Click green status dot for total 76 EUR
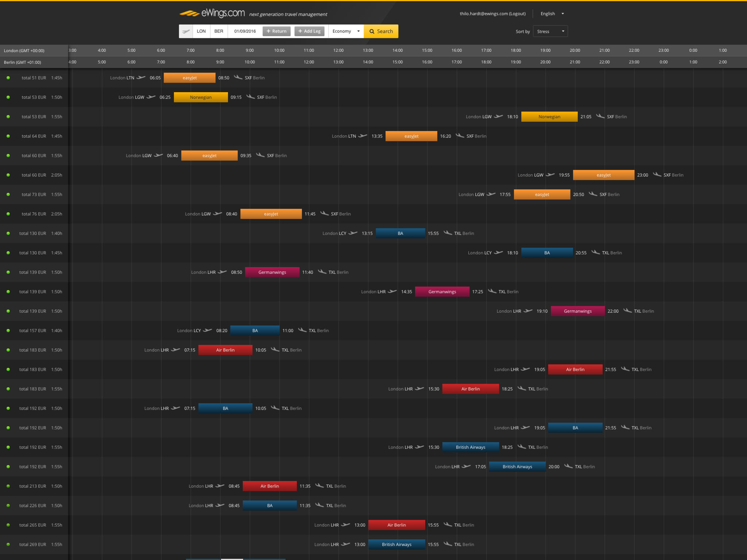This screenshot has width=747, height=560. (8, 214)
